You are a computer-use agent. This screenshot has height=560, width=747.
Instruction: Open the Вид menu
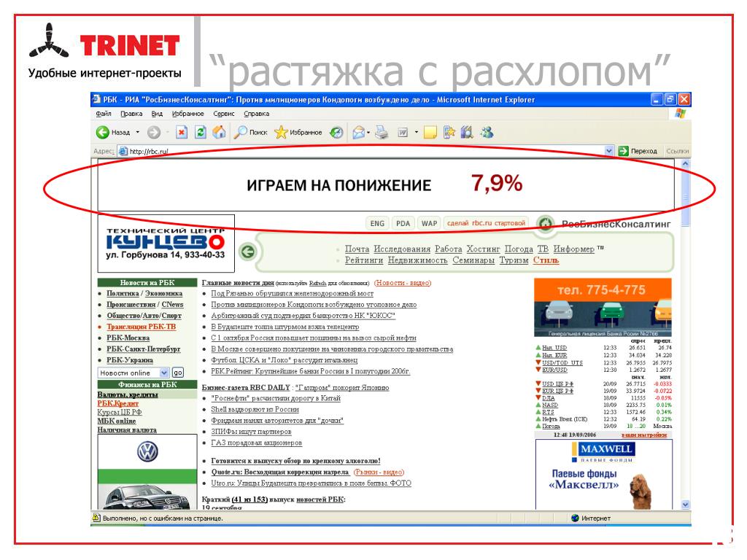point(157,114)
